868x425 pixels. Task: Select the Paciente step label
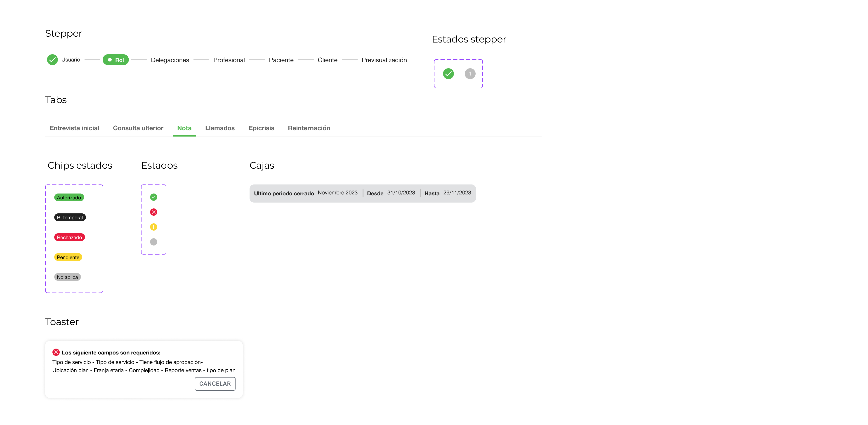pyautogui.click(x=281, y=60)
